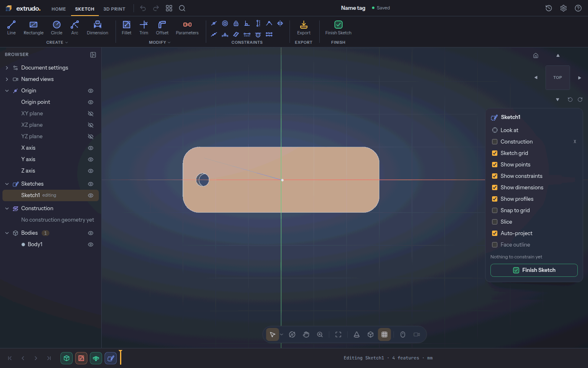Open the settings gear icon
The height and width of the screenshot is (368, 588).
coord(563,8)
